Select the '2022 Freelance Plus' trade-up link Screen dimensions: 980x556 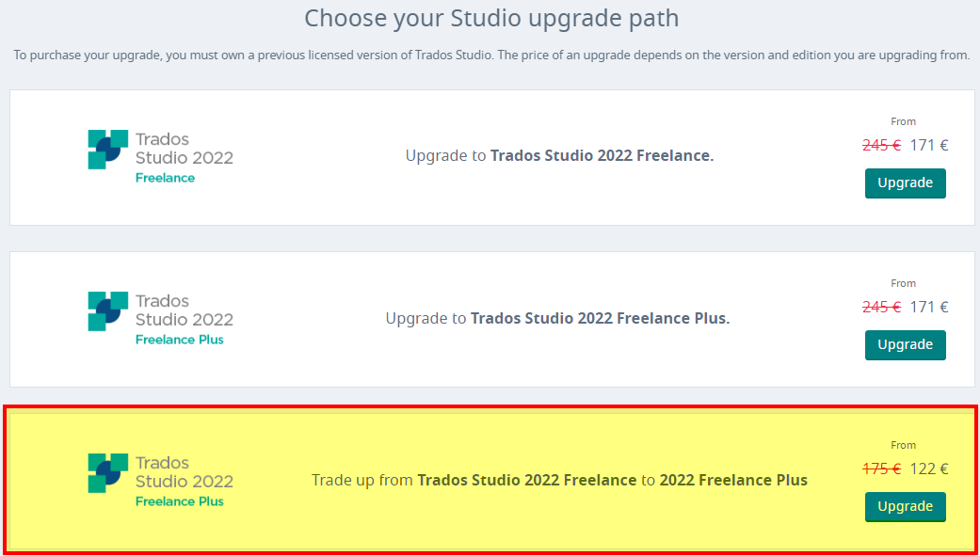(733, 479)
